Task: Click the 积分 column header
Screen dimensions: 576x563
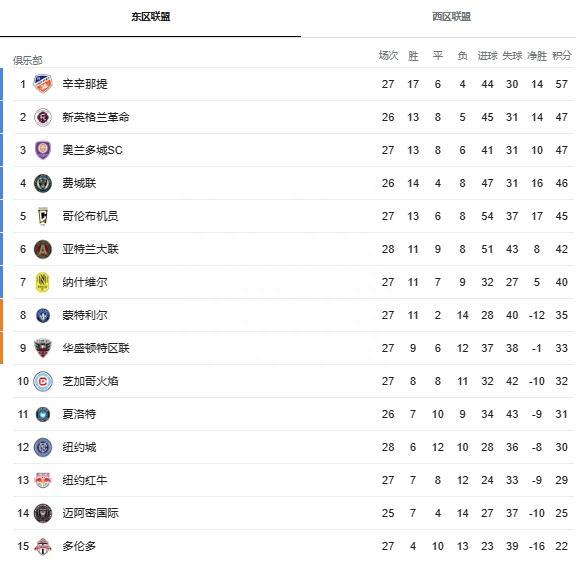Action: 562,55
